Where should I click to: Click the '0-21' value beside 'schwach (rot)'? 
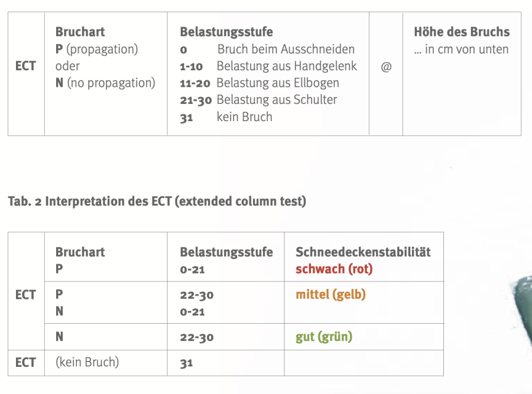[x=192, y=269]
